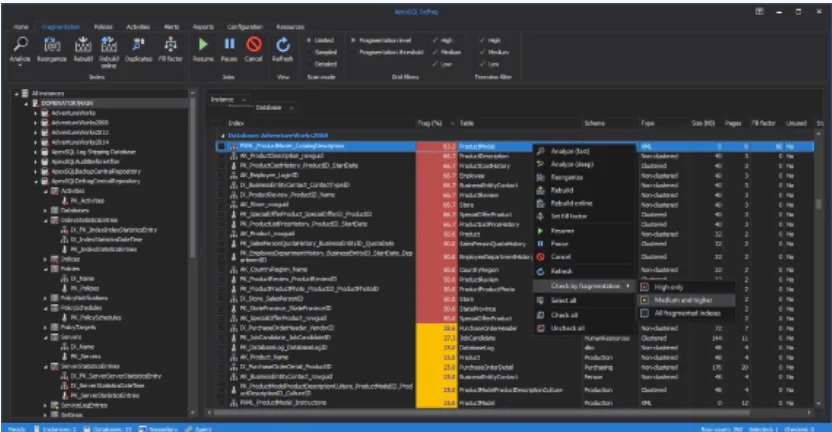Choose Analyze (fast) in the context menu

coord(570,151)
